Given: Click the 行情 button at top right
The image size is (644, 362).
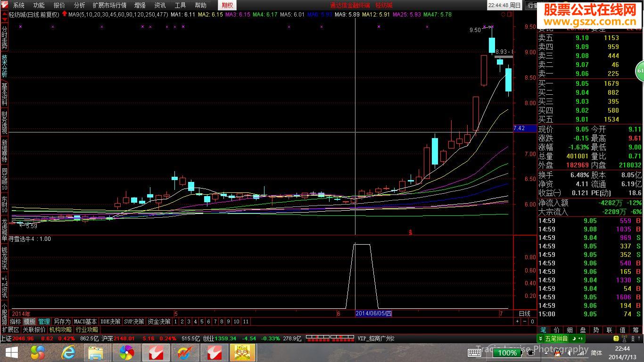Looking at the screenshot, I should [532, 5].
